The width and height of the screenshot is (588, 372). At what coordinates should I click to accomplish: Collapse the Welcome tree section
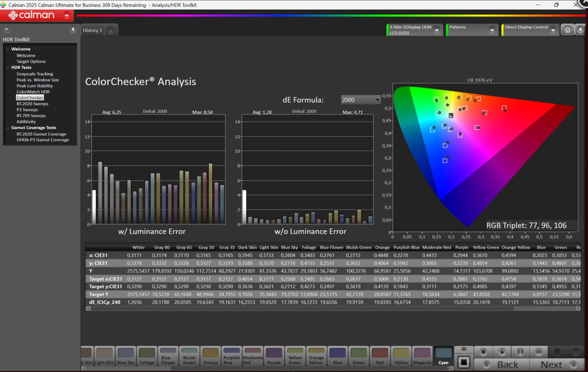[8, 49]
